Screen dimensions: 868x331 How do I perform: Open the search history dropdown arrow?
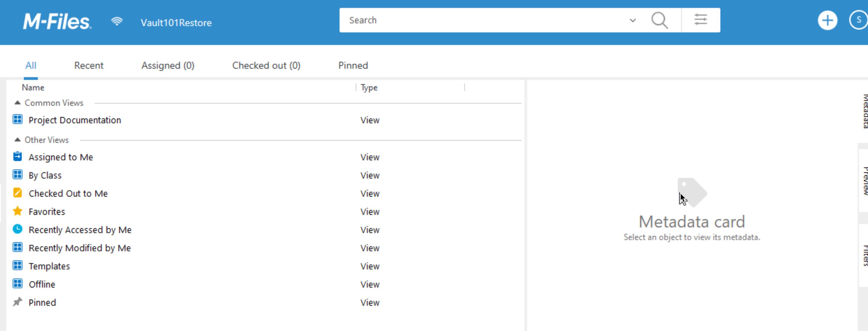click(633, 21)
